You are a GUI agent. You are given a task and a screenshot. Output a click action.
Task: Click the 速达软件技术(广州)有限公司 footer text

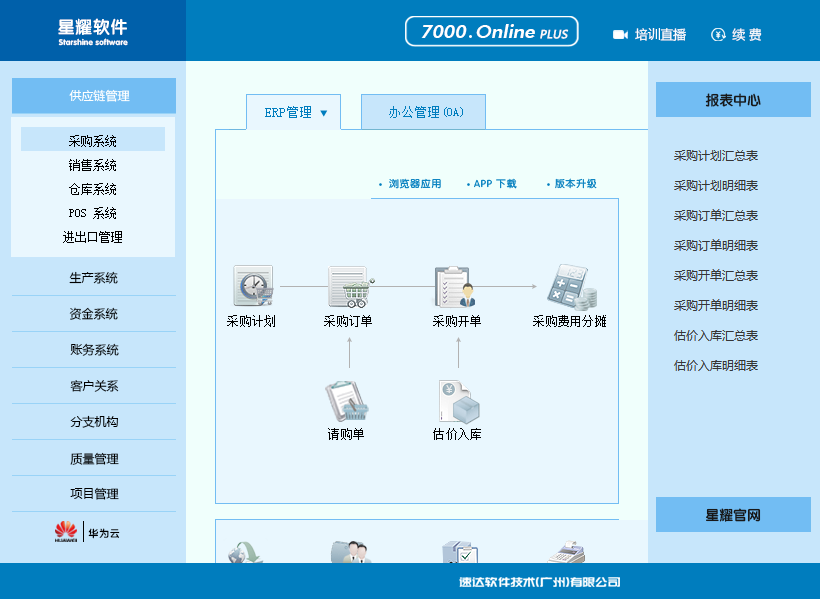coord(539,582)
